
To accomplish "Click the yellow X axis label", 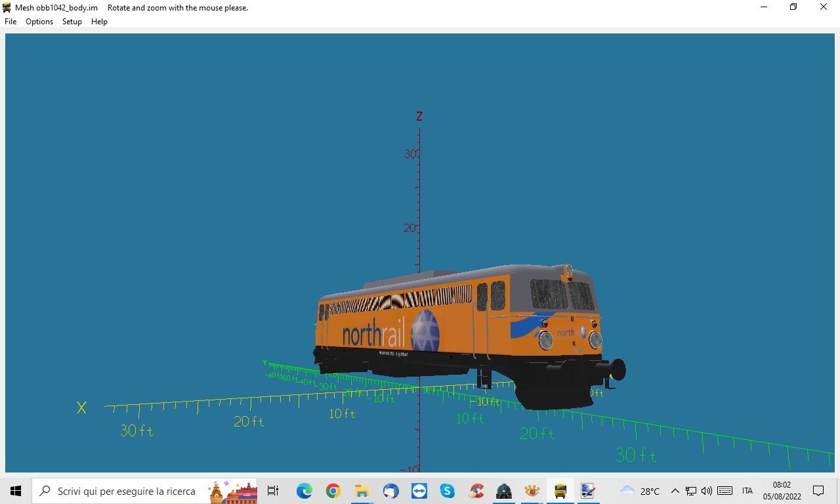I will coord(81,408).
